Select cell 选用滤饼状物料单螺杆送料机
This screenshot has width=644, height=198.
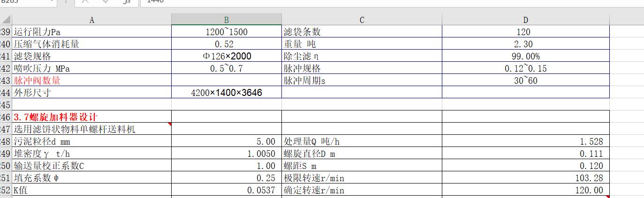pos(91,129)
